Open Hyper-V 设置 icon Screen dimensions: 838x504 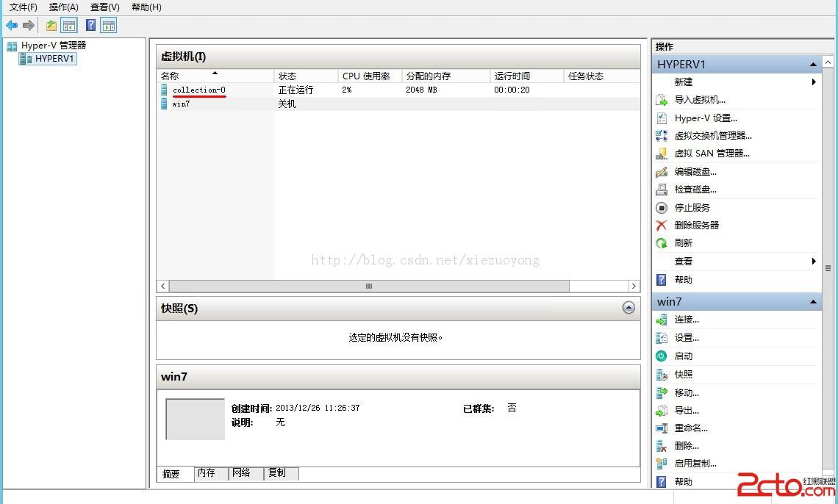(x=662, y=118)
